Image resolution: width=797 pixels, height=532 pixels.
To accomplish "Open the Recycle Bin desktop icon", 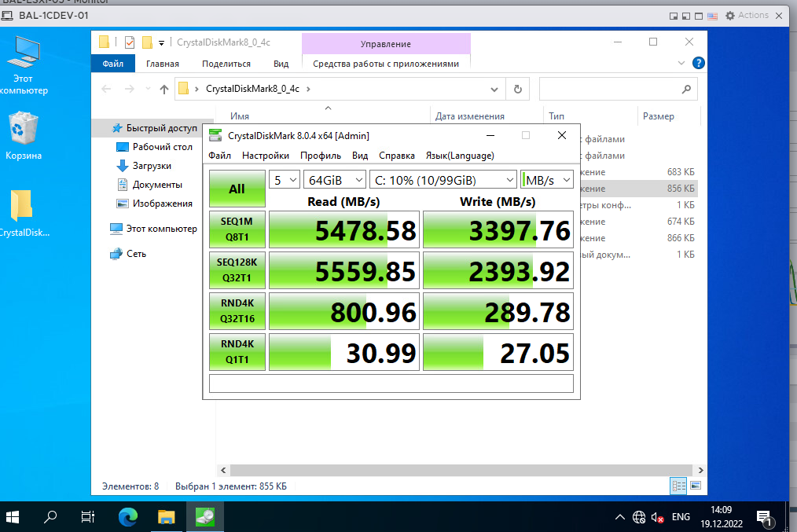I will pos(23,135).
